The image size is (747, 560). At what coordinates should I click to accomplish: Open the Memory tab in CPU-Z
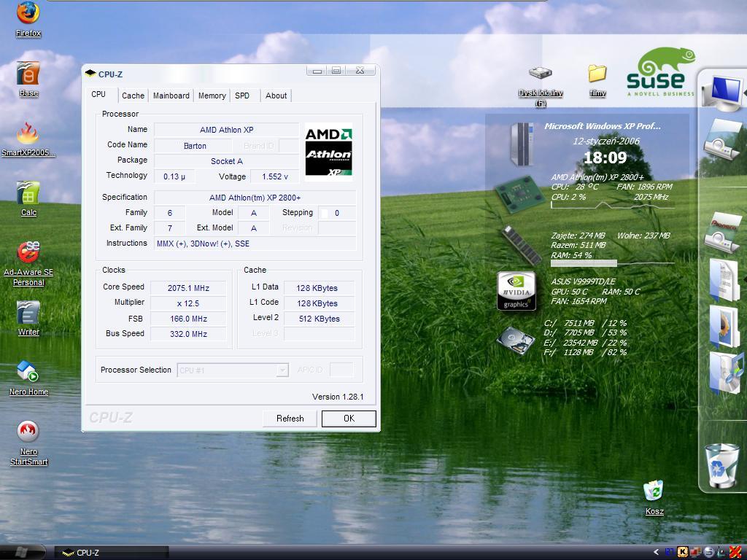pos(212,96)
